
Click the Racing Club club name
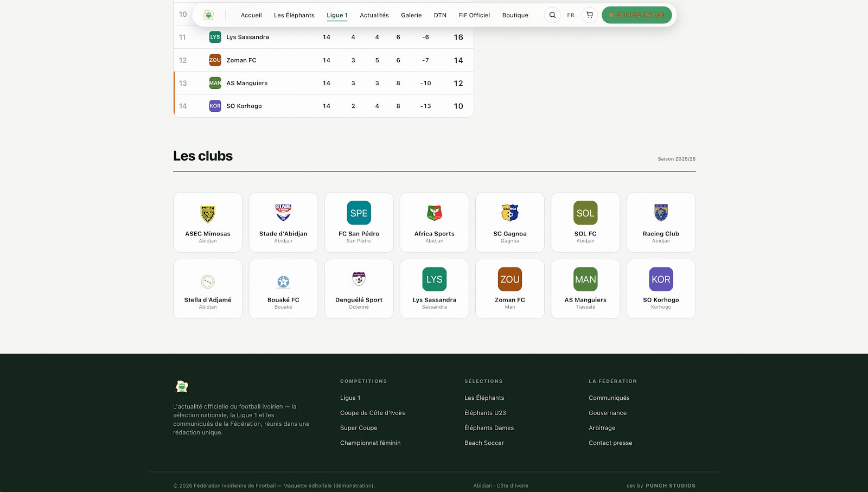pyautogui.click(x=661, y=234)
